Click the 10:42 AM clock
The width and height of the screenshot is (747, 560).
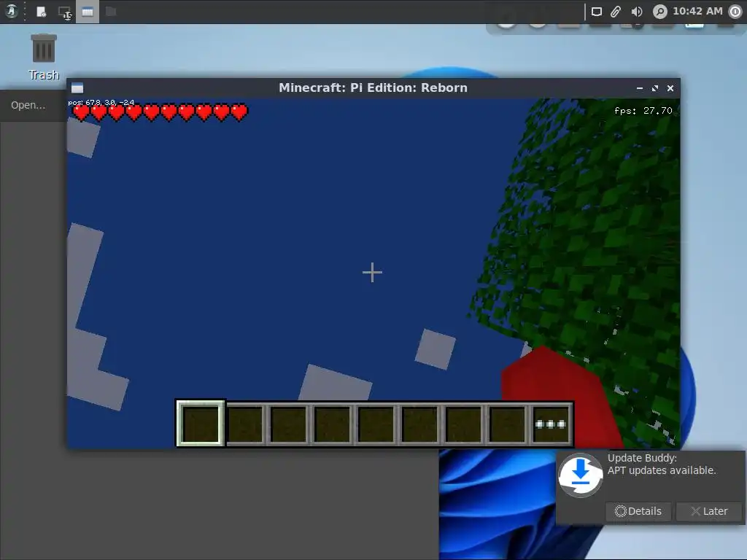click(x=697, y=11)
